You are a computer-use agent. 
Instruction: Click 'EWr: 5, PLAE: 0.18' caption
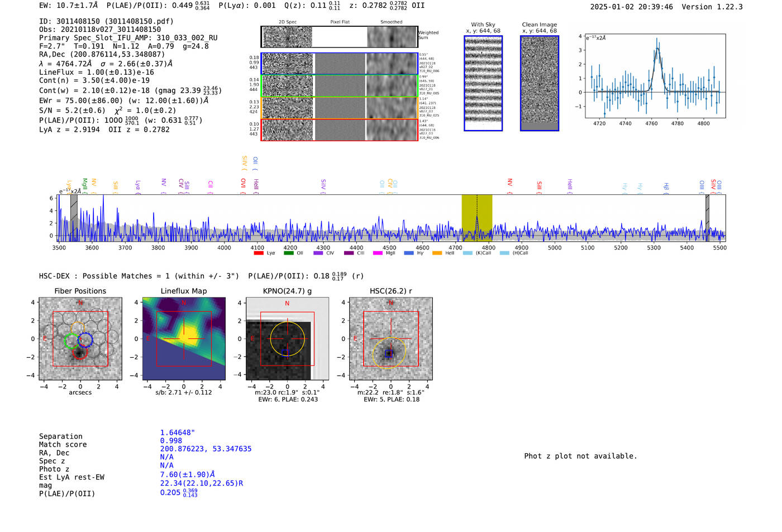392,399
